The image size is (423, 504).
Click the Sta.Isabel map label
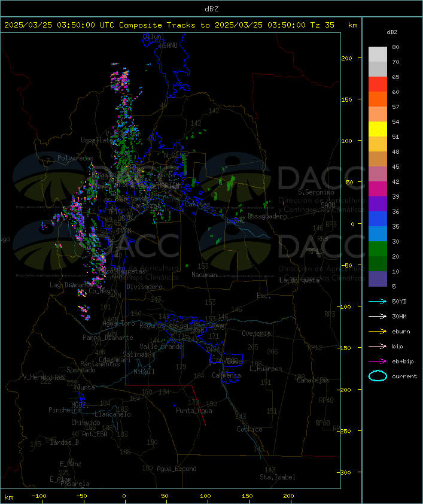coord(278,477)
